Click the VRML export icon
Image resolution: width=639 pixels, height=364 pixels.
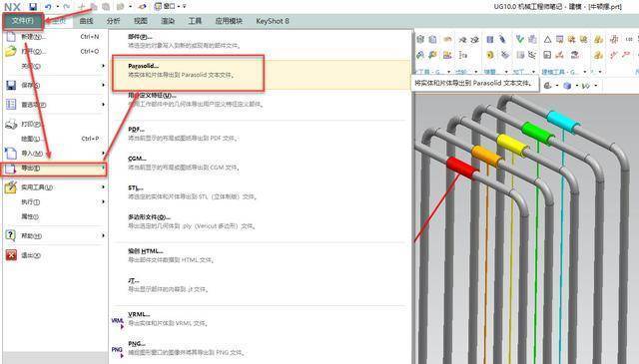coord(118,322)
